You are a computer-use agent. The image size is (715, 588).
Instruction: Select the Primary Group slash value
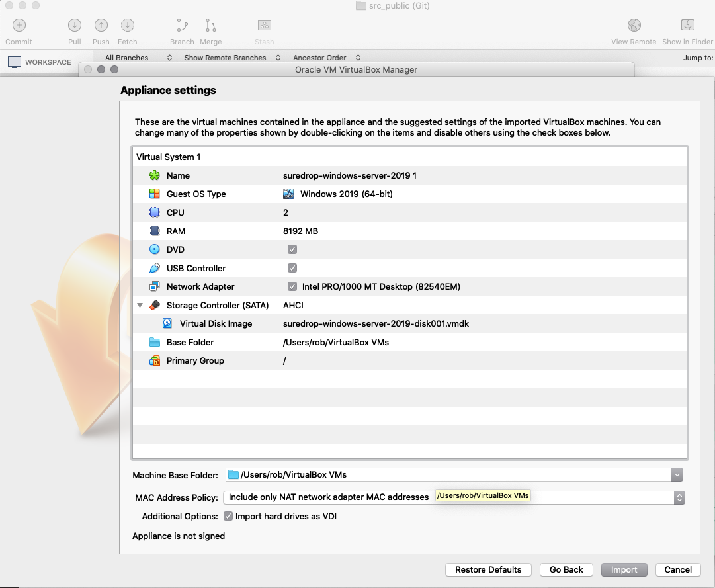coord(284,360)
